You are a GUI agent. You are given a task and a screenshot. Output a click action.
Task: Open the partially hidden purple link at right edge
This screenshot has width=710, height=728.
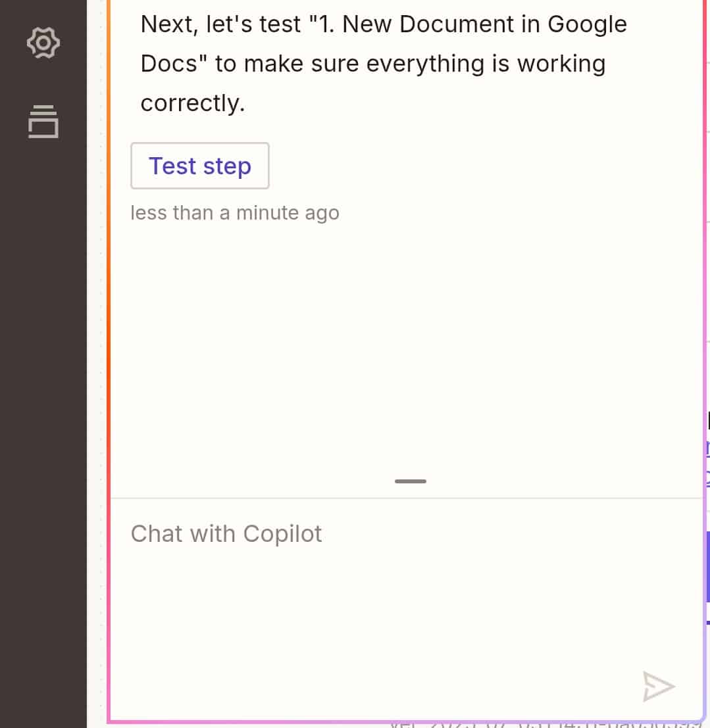click(x=707, y=449)
